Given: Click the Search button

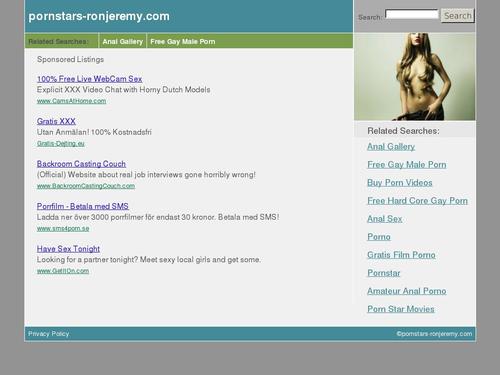Looking at the screenshot, I should (457, 15).
